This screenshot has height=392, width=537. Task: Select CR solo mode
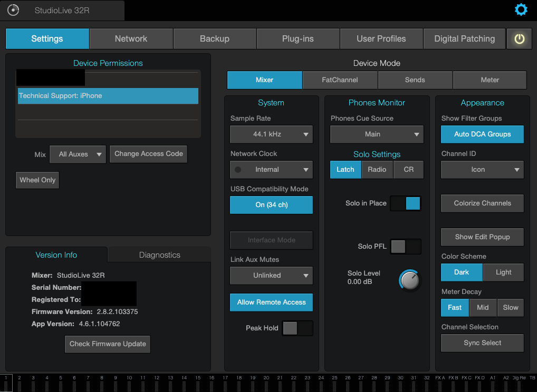pyautogui.click(x=409, y=170)
